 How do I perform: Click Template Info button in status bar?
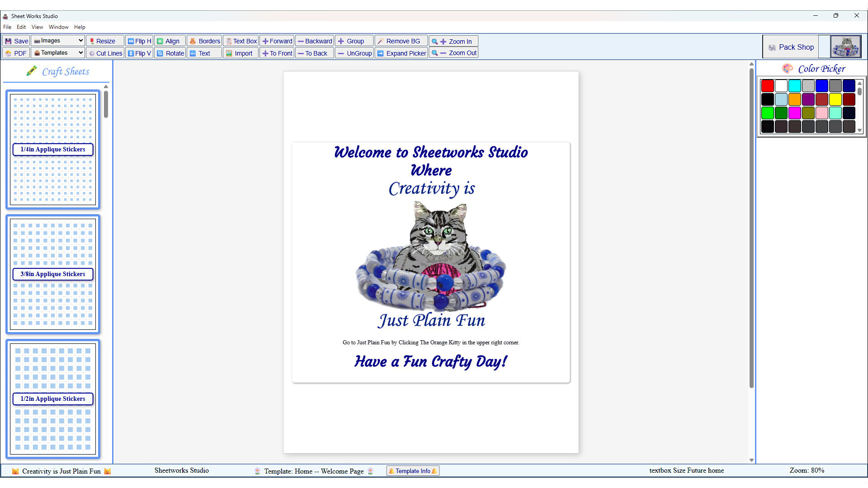coord(413,471)
